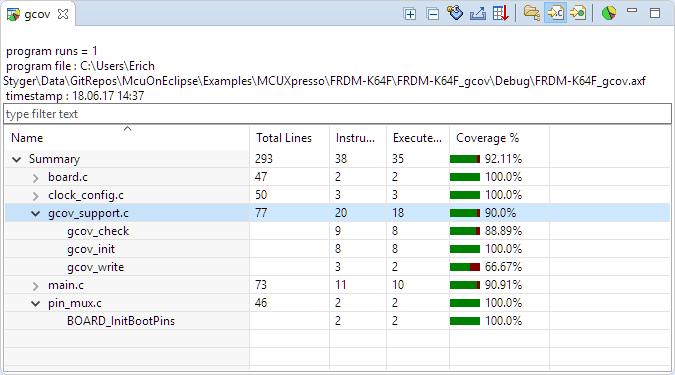The height and width of the screenshot is (375, 675).
Task: Sort by the Name column header
Action: [x=127, y=138]
